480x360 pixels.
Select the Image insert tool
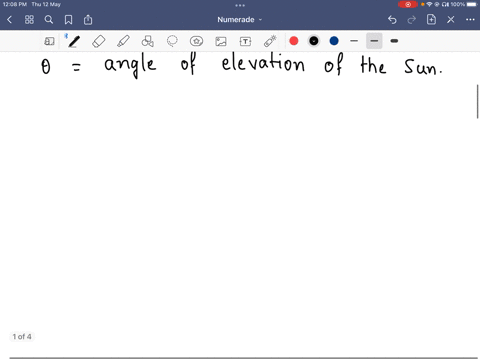(x=221, y=41)
